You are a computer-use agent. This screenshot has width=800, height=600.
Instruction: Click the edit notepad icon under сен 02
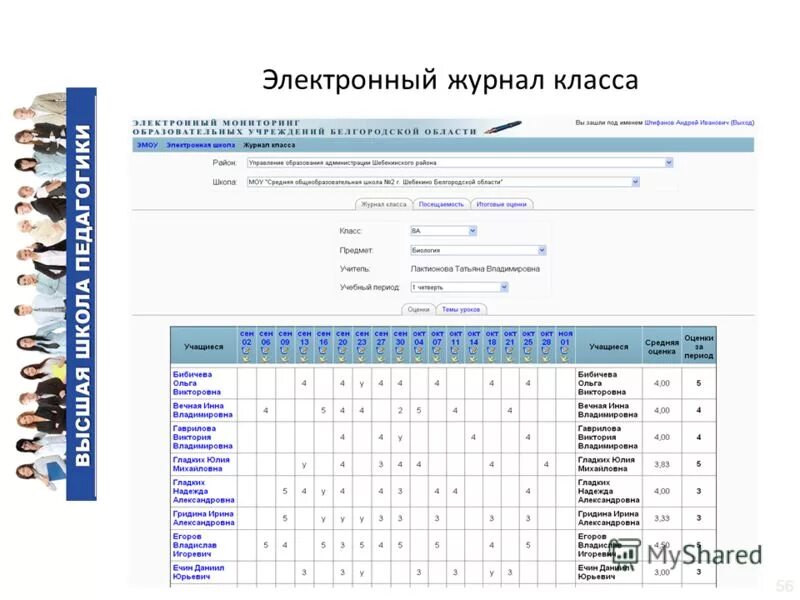246,351
